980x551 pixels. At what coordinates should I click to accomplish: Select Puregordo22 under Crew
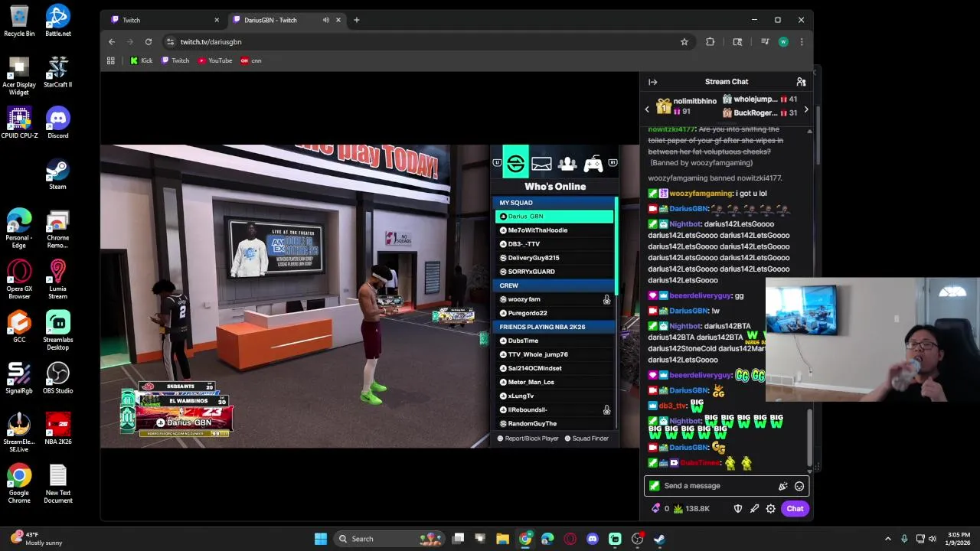tap(554, 313)
